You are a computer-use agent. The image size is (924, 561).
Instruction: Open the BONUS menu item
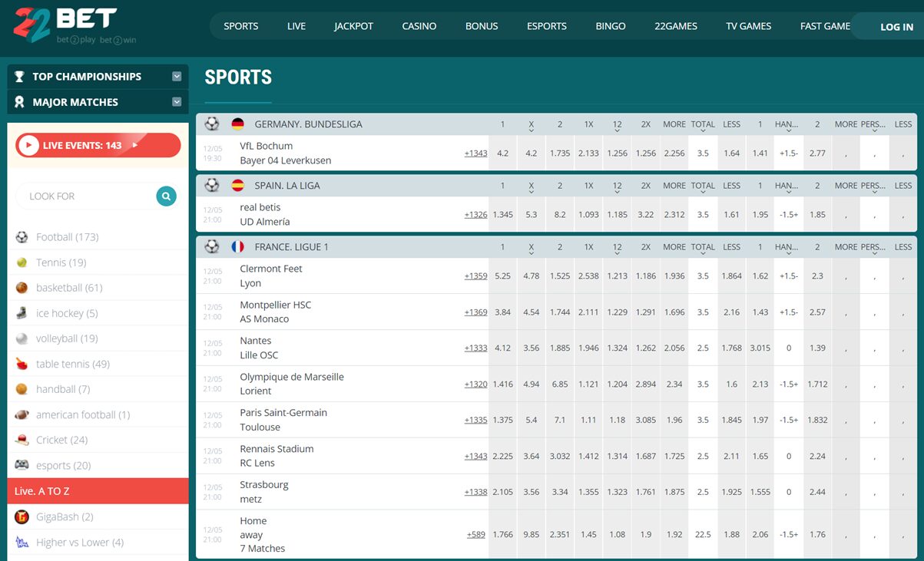[x=482, y=26]
